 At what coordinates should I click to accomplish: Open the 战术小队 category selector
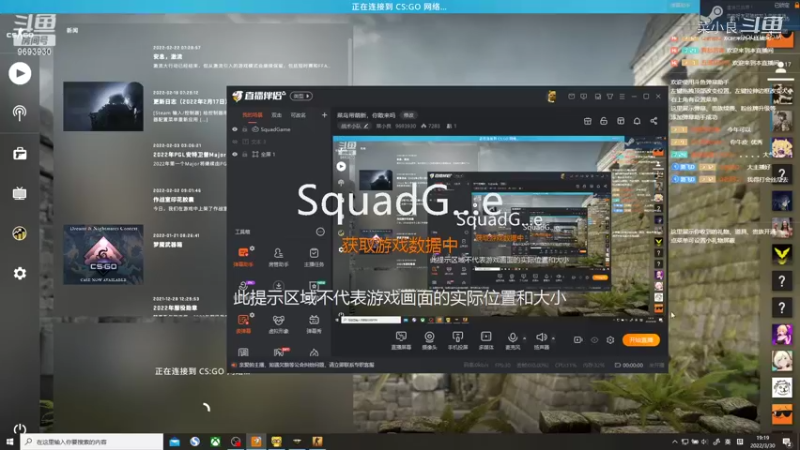(x=355, y=126)
